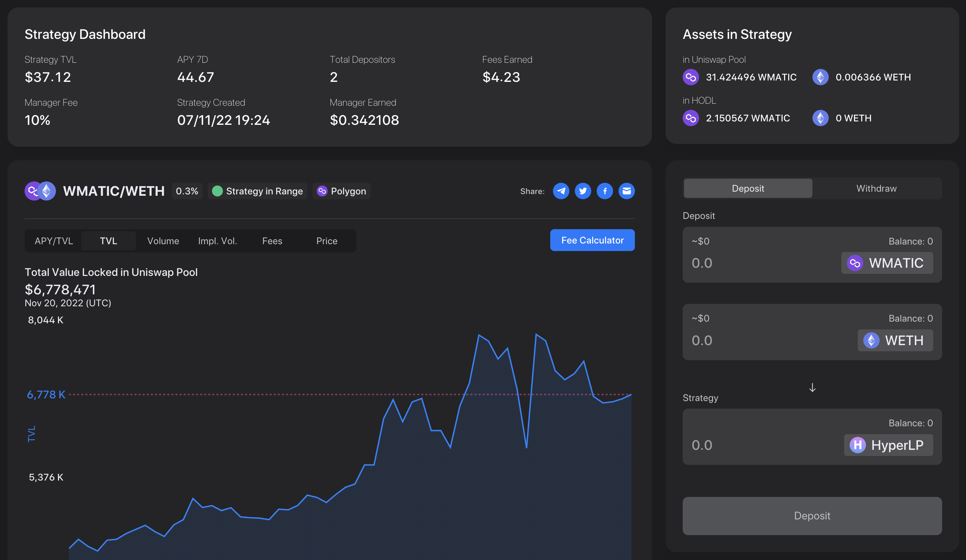Click the 0.3% fee tier badge
This screenshot has width=966, height=560.
[187, 191]
